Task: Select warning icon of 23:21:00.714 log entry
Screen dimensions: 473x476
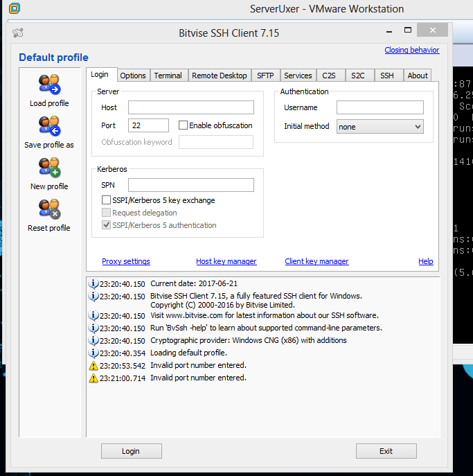Action: (93, 378)
